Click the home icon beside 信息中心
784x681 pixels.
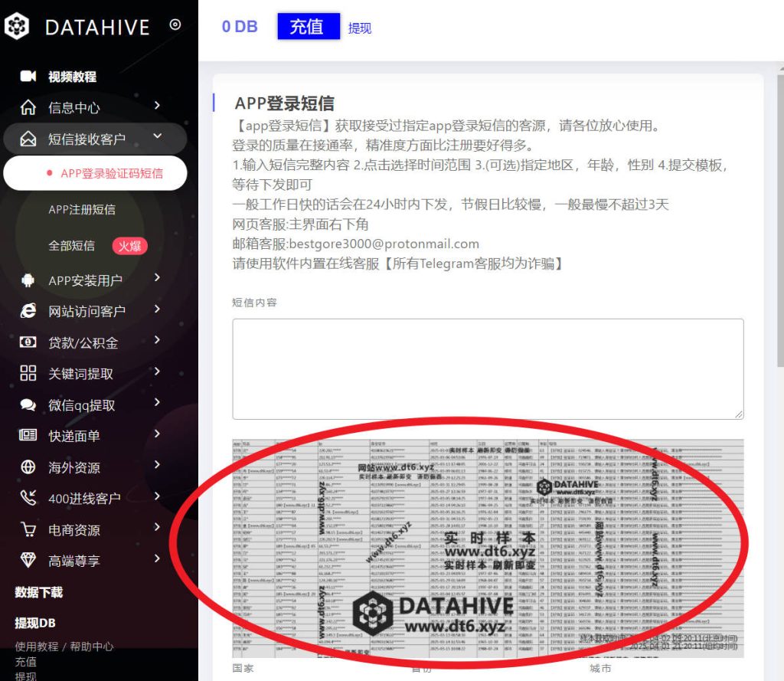coord(28,107)
